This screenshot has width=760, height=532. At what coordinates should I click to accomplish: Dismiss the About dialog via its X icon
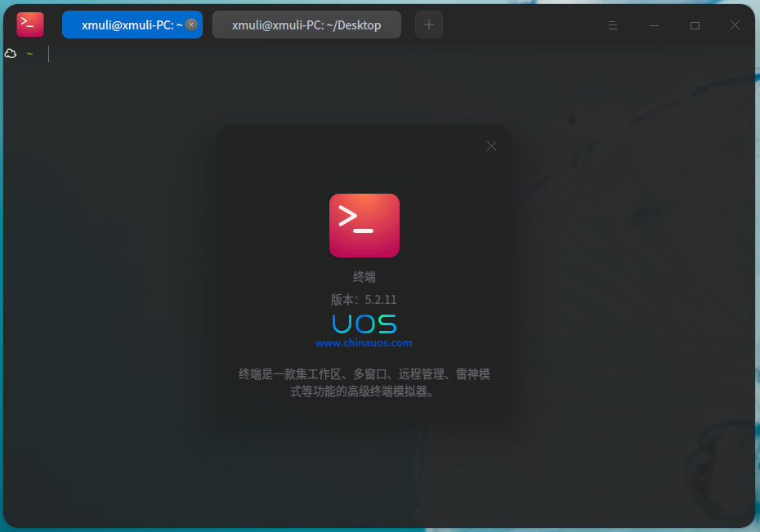(491, 145)
